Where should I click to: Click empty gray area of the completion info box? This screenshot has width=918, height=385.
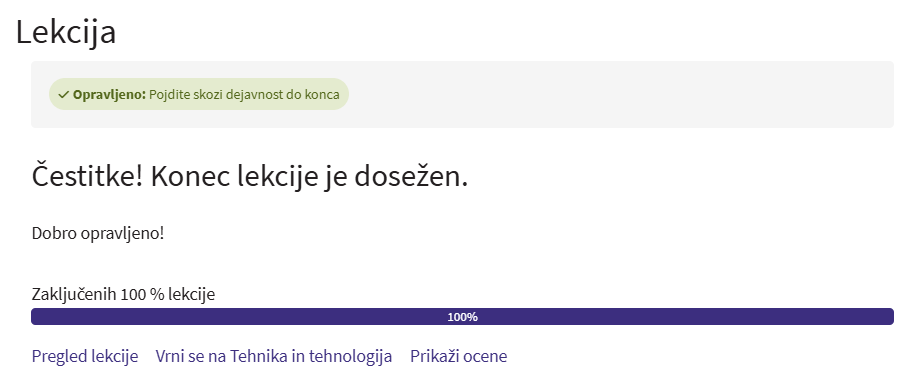tap(621, 94)
